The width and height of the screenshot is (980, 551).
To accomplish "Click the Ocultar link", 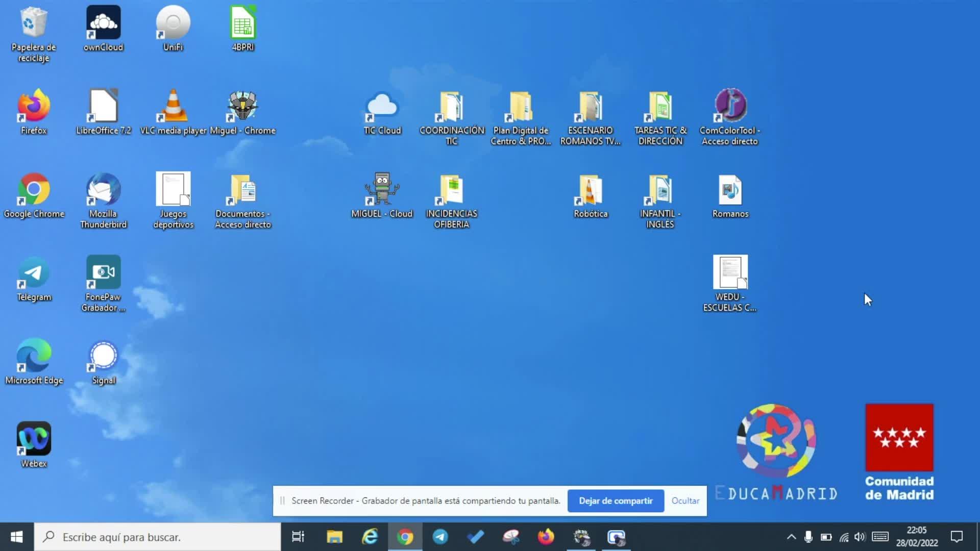I will pyautogui.click(x=685, y=501).
